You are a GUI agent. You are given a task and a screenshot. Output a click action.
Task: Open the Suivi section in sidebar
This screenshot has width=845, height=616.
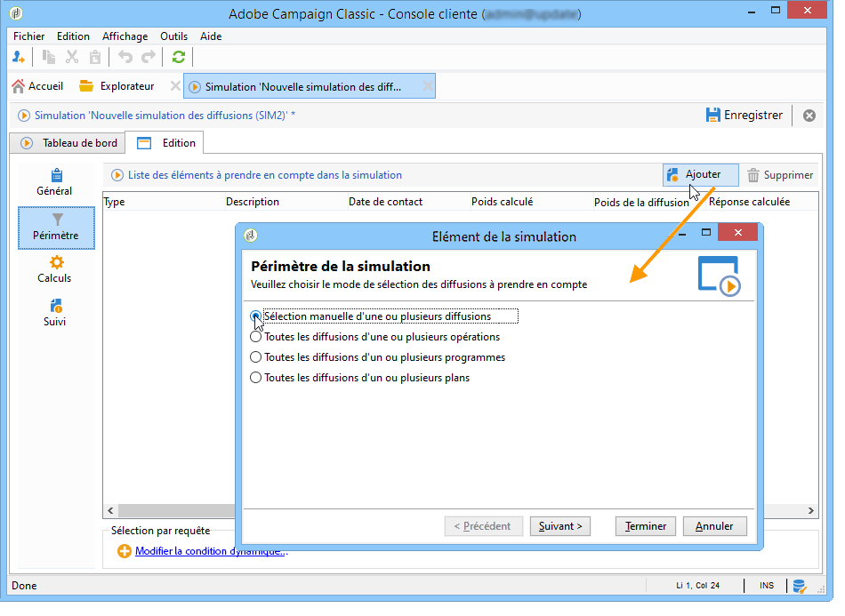tap(55, 313)
